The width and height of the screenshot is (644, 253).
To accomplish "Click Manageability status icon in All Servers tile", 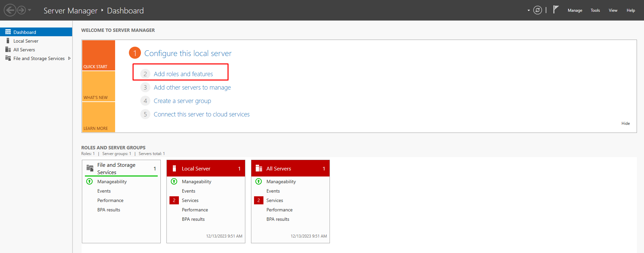I will 258,182.
